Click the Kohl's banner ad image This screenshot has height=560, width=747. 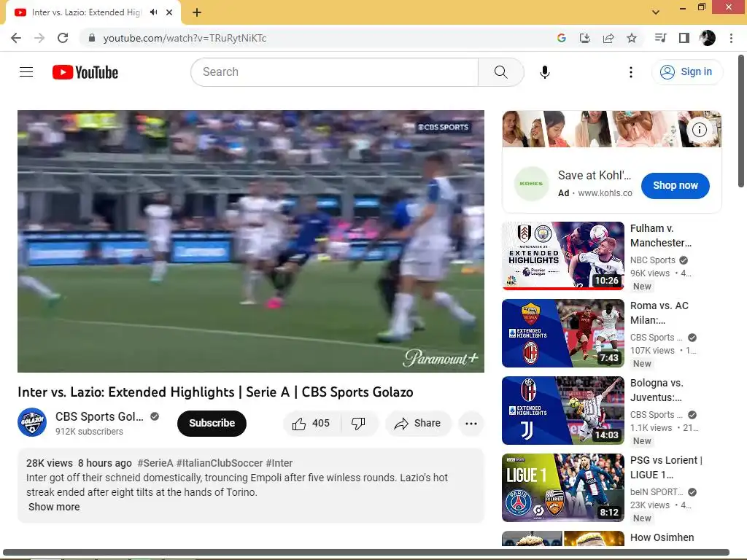[x=612, y=129]
